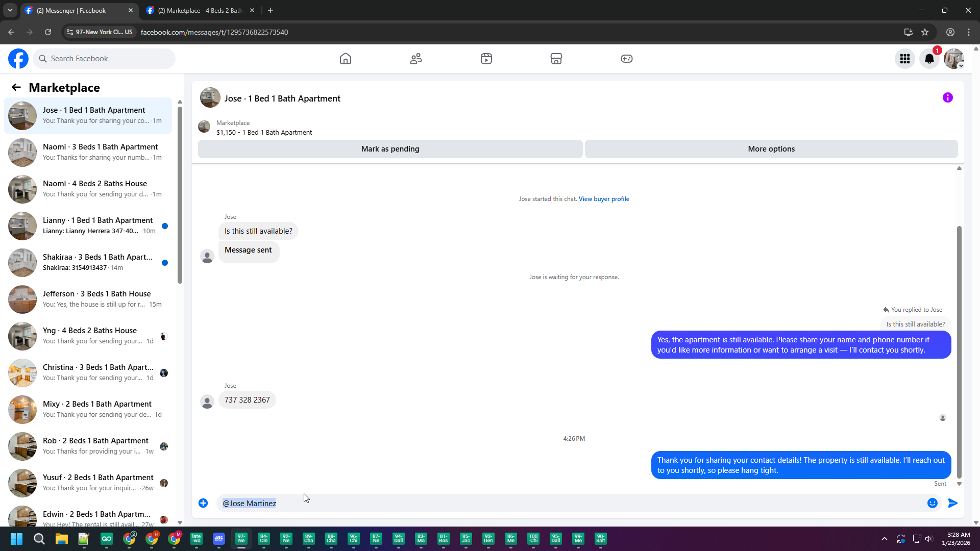Click Jose's avatar beside phone number message

pos(207,402)
